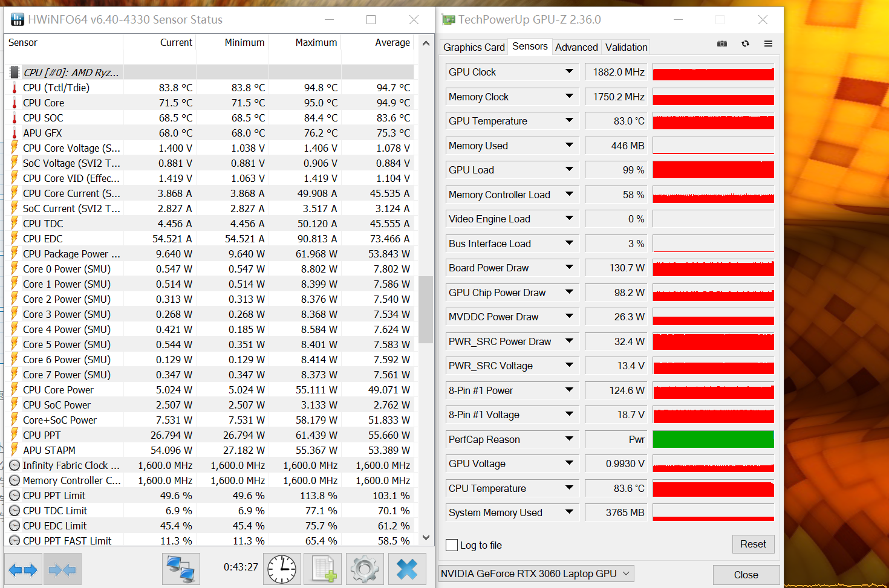Image resolution: width=889 pixels, height=588 pixels.
Task: Click the HWiNFO64 title bar app icon
Action: click(x=18, y=20)
